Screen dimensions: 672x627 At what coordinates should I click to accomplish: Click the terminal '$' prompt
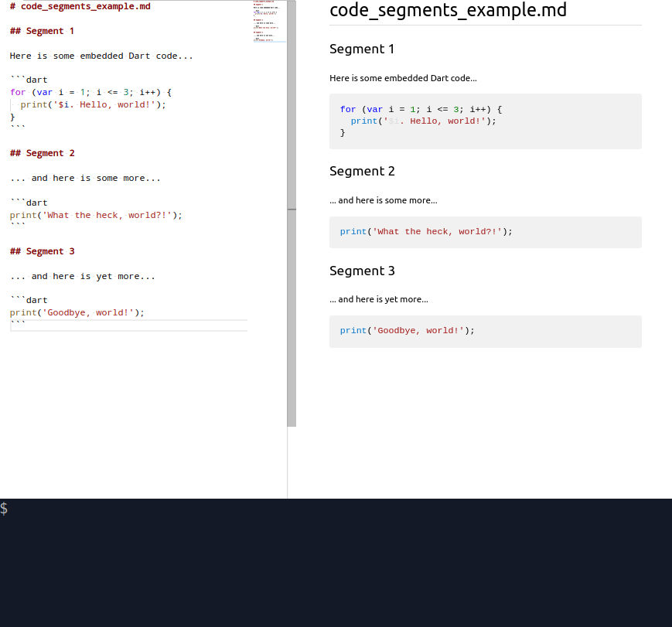pyautogui.click(x=4, y=509)
